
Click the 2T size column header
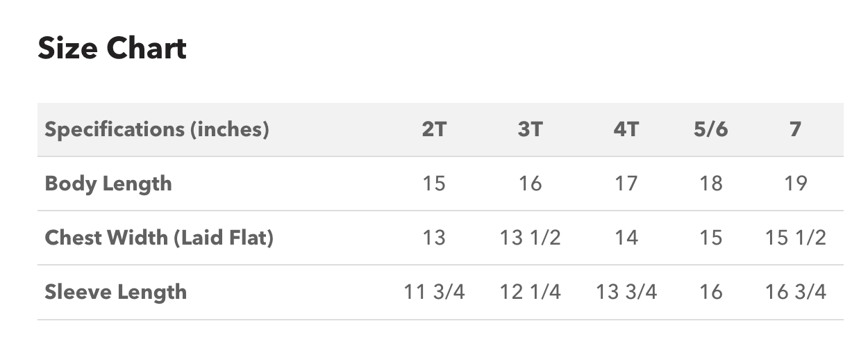tap(434, 129)
